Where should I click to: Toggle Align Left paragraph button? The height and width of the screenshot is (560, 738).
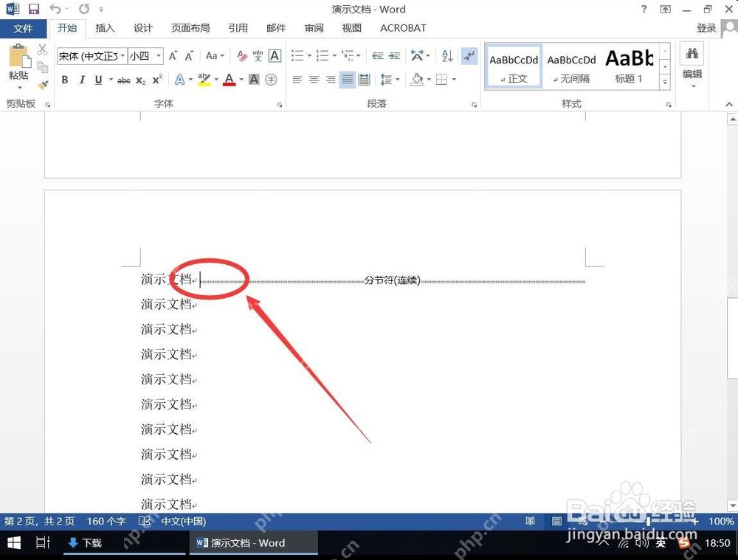pyautogui.click(x=297, y=80)
